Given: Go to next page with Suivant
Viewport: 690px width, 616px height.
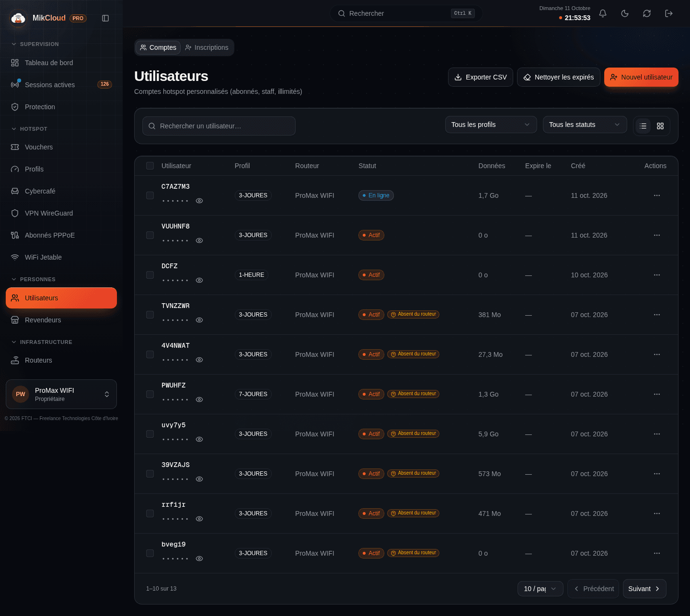Looking at the screenshot, I should coord(644,589).
